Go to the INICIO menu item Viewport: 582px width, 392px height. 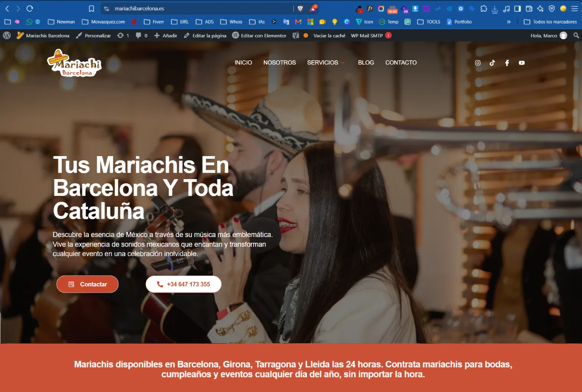click(243, 63)
